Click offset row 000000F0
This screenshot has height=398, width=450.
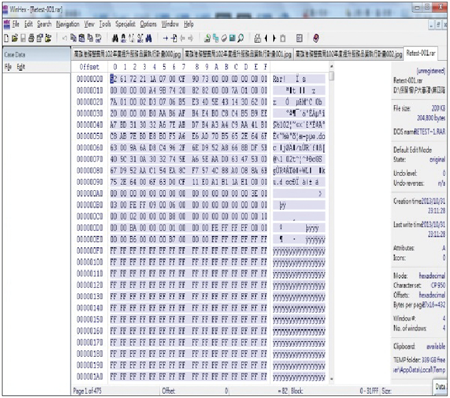click(90, 250)
